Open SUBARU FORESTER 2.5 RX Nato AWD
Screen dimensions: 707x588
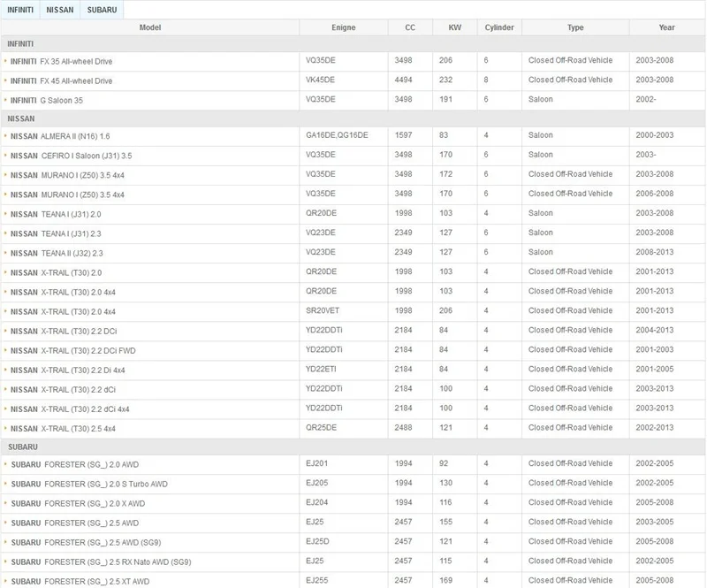point(101,561)
